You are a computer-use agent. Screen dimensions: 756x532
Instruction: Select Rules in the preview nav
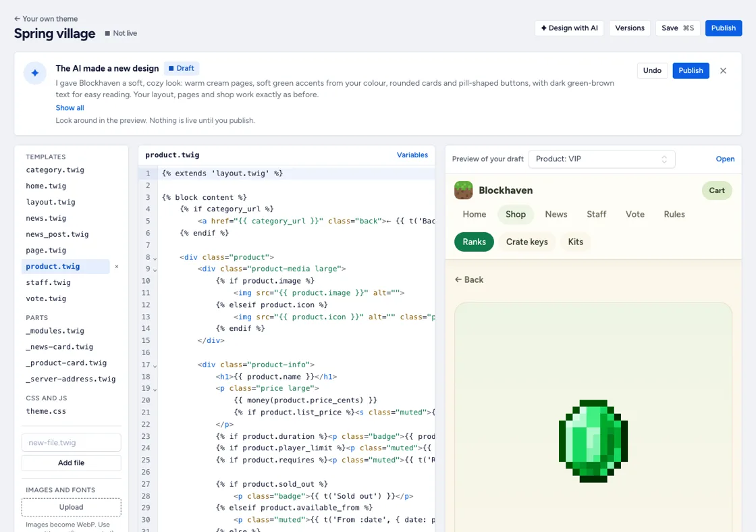point(674,214)
